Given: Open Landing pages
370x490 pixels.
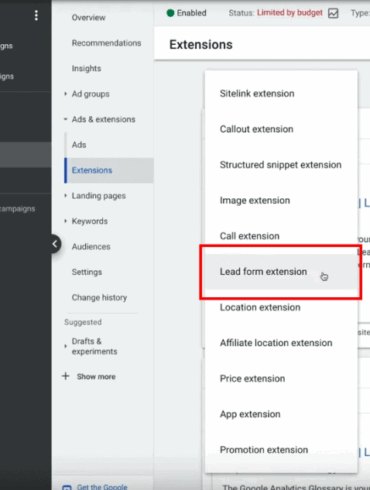Looking at the screenshot, I should click(99, 196).
